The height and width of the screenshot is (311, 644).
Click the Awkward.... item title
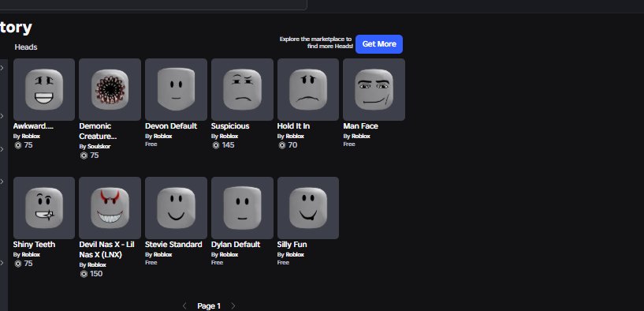pyautogui.click(x=33, y=126)
